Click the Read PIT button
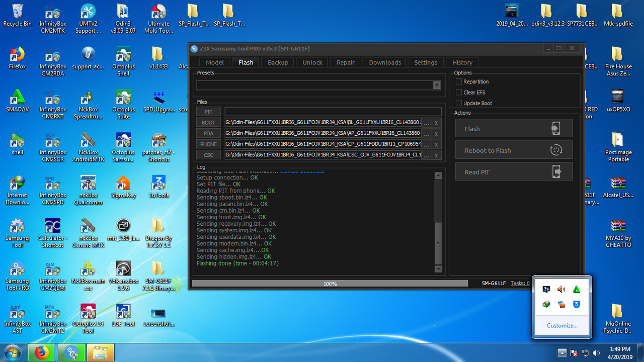 514,172
